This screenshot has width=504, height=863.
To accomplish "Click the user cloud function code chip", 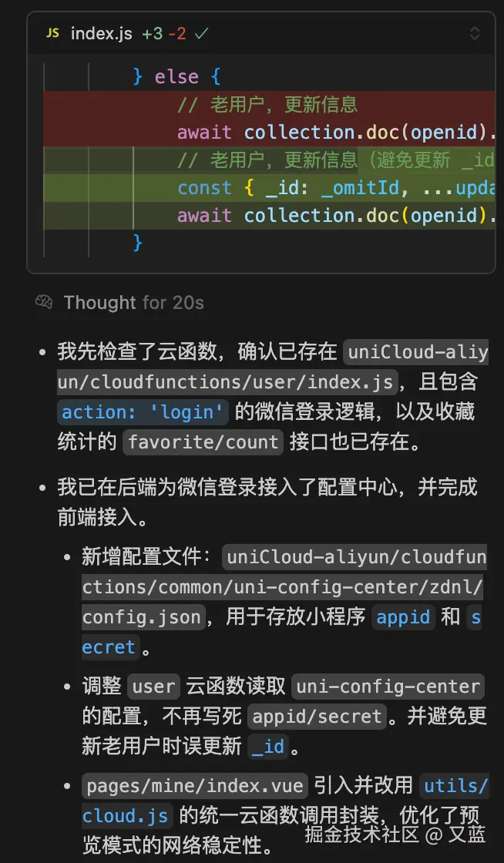I will (153, 686).
